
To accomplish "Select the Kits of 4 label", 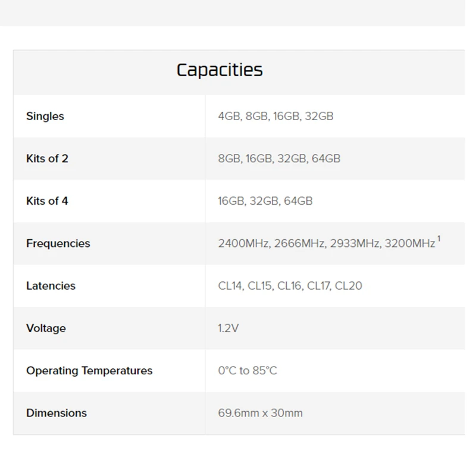I will coord(47,201).
